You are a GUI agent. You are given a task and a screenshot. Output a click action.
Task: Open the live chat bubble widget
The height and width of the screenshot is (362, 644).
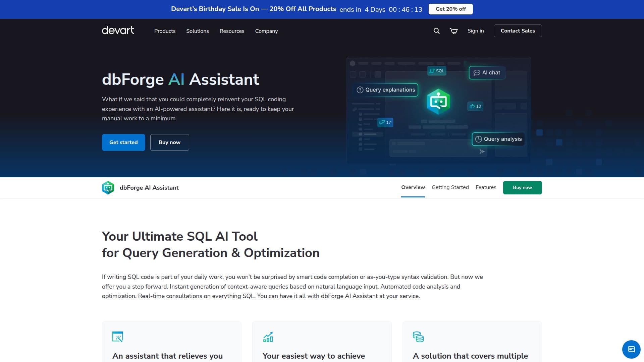pyautogui.click(x=631, y=349)
